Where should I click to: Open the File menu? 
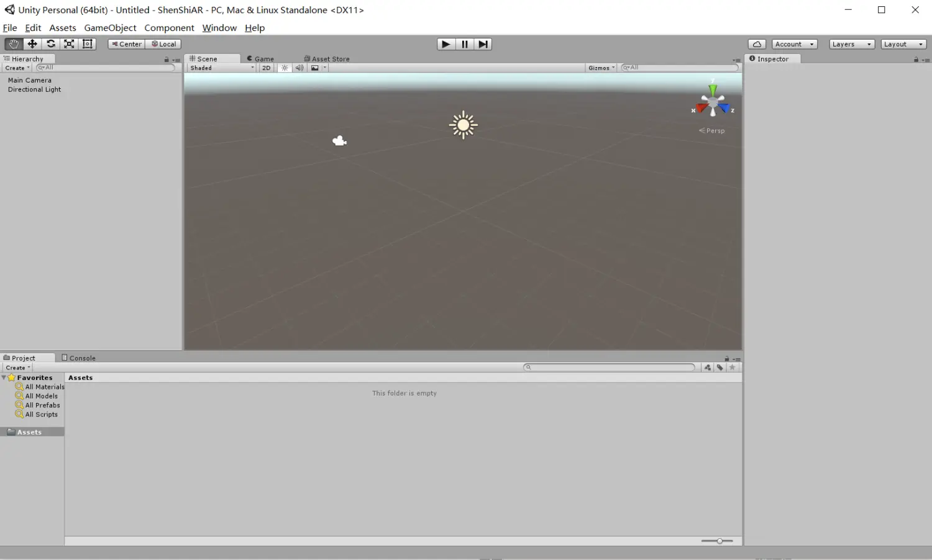click(10, 28)
